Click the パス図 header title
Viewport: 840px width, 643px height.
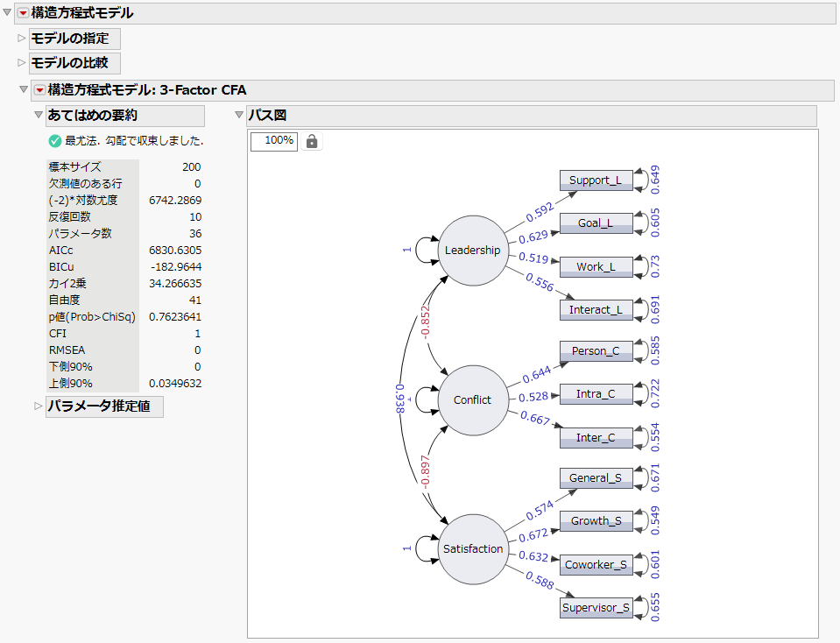(x=267, y=116)
